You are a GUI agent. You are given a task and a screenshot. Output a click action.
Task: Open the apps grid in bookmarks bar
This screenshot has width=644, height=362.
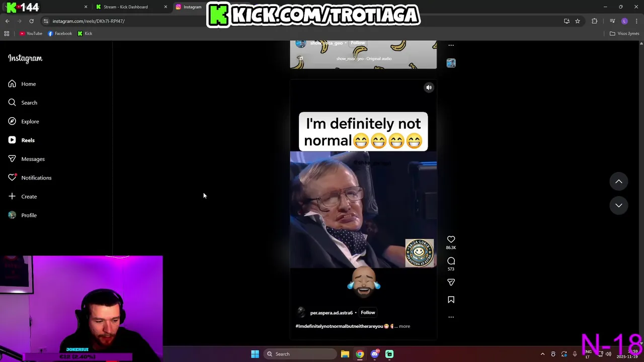[7, 34]
